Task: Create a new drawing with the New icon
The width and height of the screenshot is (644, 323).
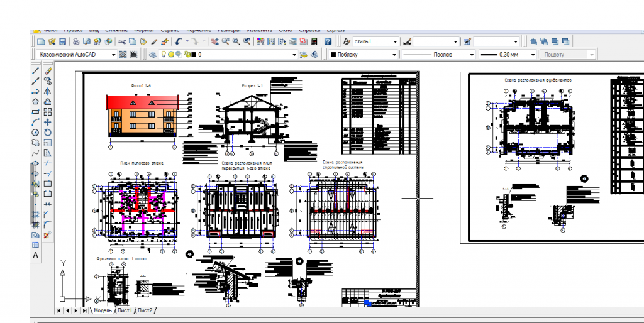Action: (x=41, y=41)
